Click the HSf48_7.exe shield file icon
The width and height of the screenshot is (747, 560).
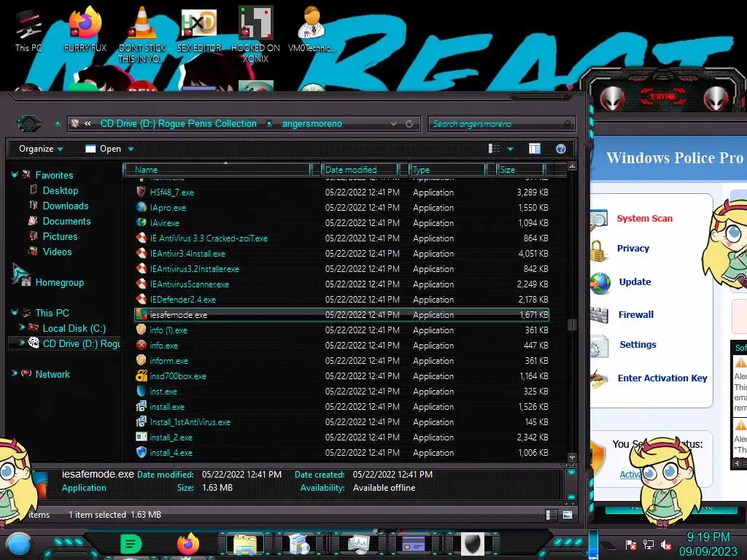click(x=141, y=192)
